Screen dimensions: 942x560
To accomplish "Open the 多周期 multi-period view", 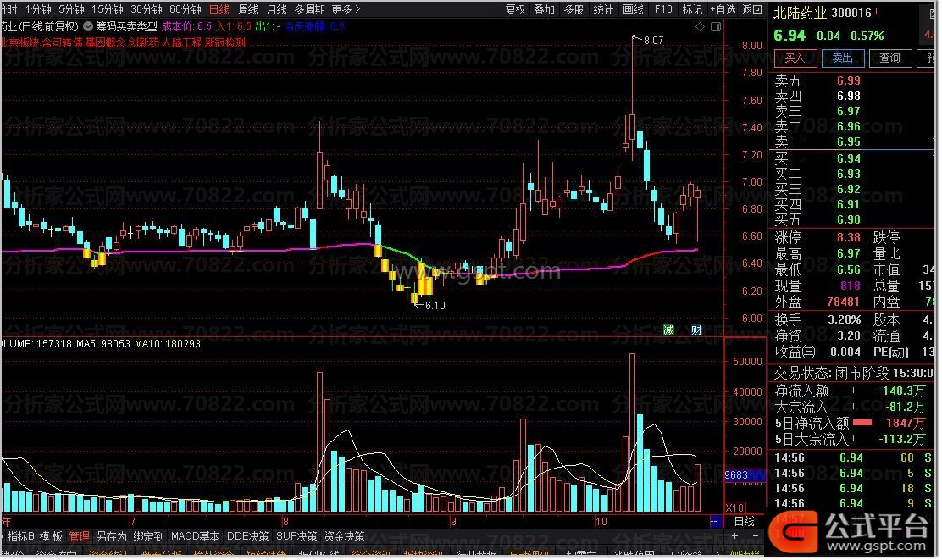I will [309, 9].
